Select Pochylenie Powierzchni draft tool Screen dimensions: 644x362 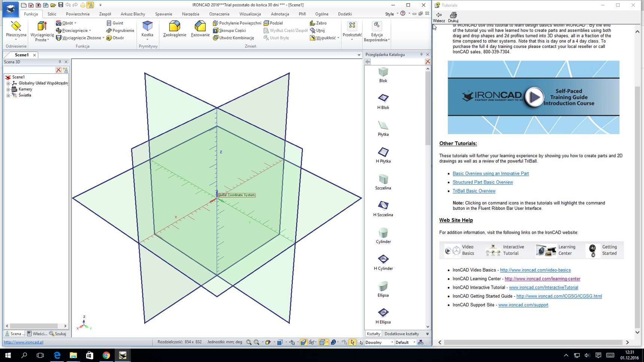(237, 23)
